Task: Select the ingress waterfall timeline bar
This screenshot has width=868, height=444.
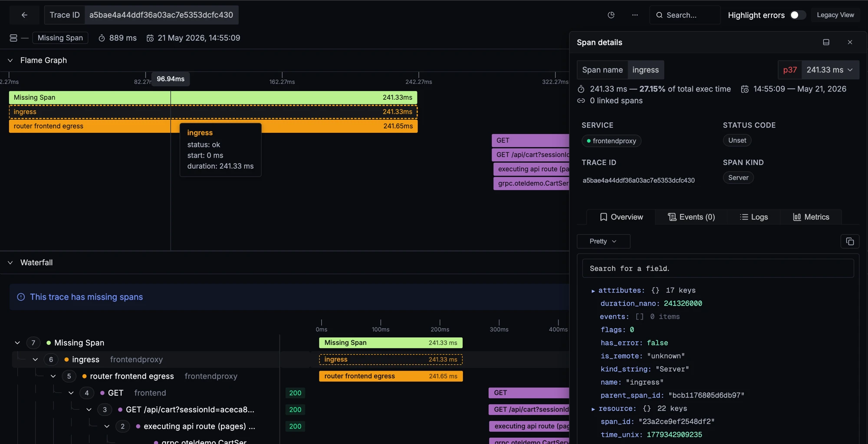Action: 391,359
